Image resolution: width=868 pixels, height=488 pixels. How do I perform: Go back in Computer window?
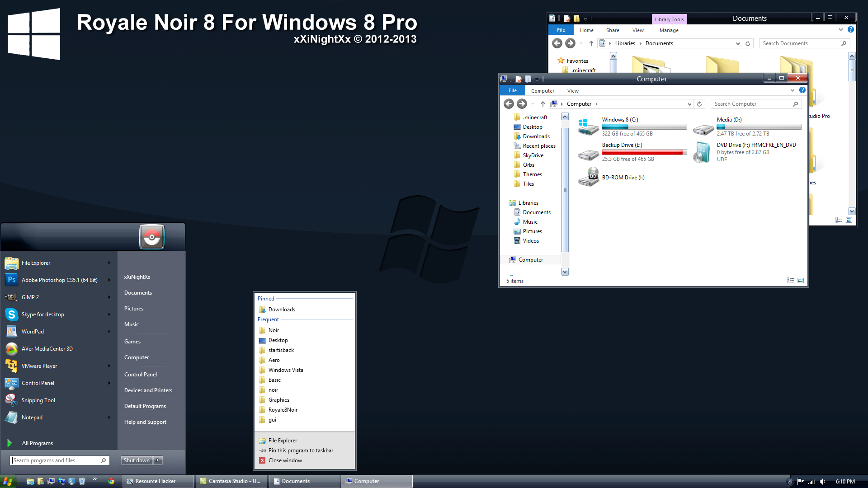[x=509, y=104]
